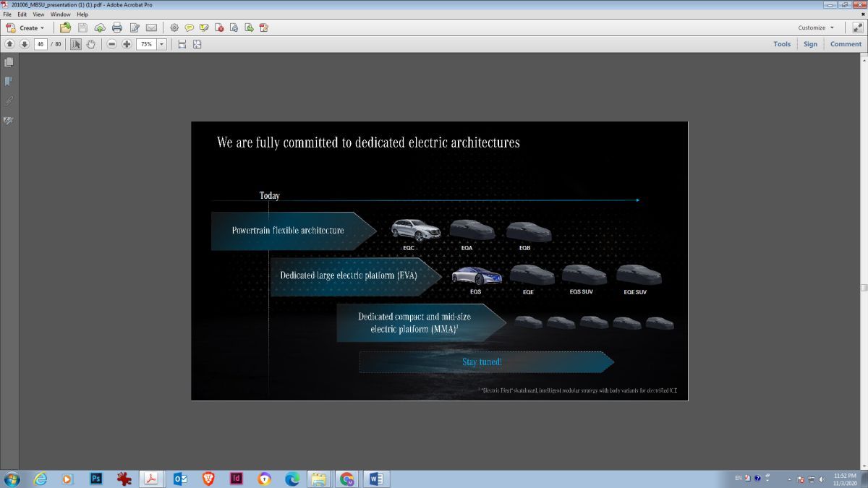Go to the next page arrow
Image resolution: width=868 pixels, height=488 pixels.
[x=24, y=44]
